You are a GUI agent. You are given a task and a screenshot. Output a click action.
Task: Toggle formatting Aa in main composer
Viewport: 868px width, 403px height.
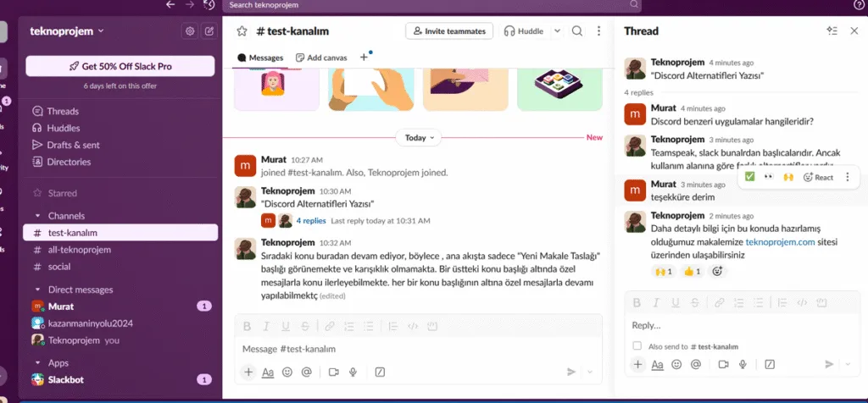[x=268, y=372]
